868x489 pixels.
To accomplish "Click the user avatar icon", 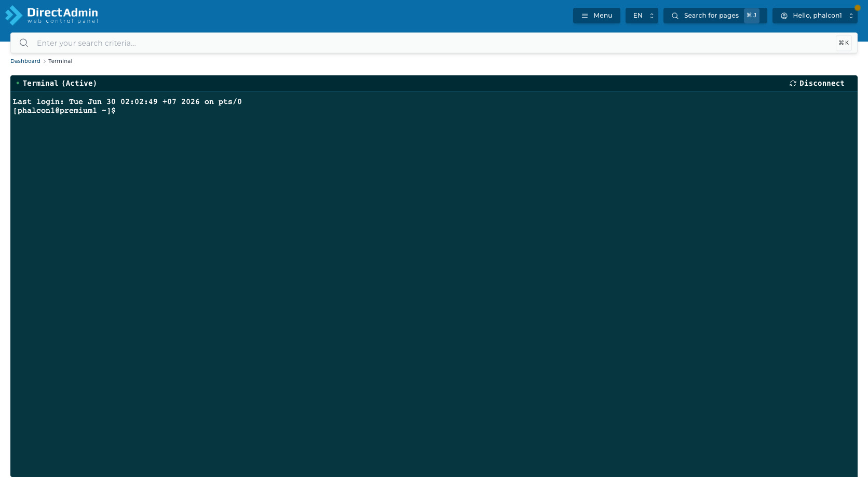I will [784, 16].
